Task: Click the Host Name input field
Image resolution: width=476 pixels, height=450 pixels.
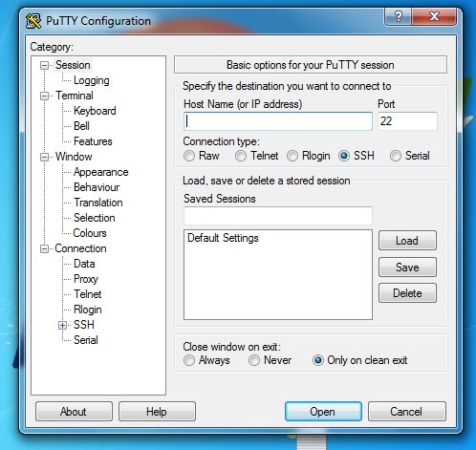Action: tap(278, 121)
